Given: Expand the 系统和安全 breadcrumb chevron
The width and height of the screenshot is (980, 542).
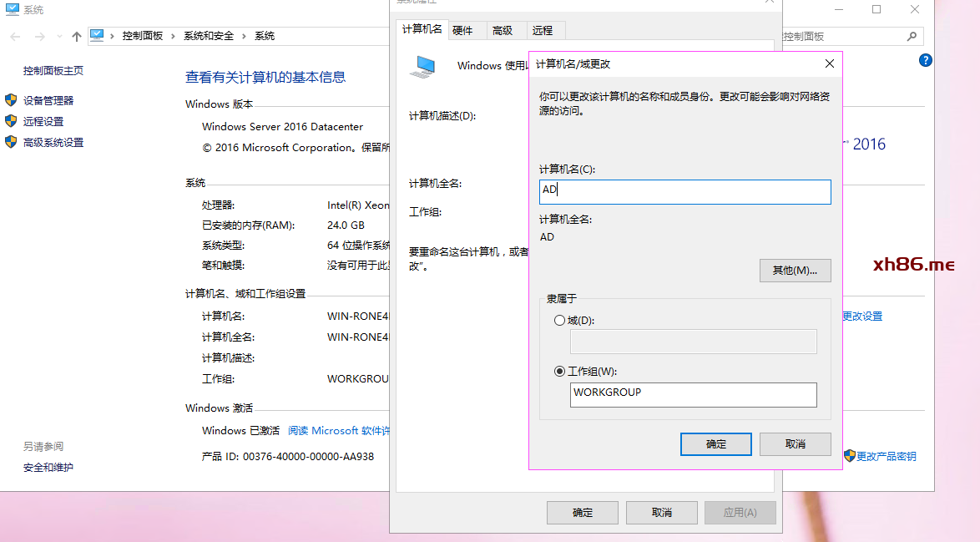Looking at the screenshot, I should click(x=245, y=36).
